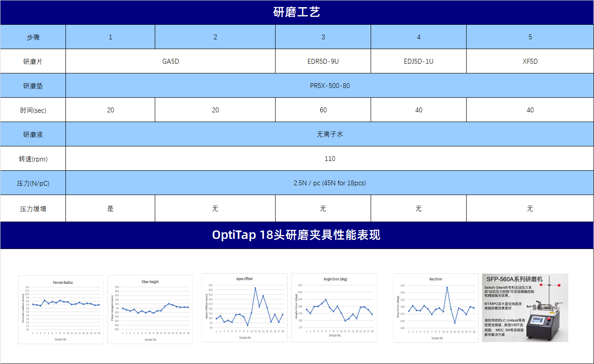The width and height of the screenshot is (594, 364).
Task: Click step number 3 in 步骤 row
Action: (x=323, y=37)
